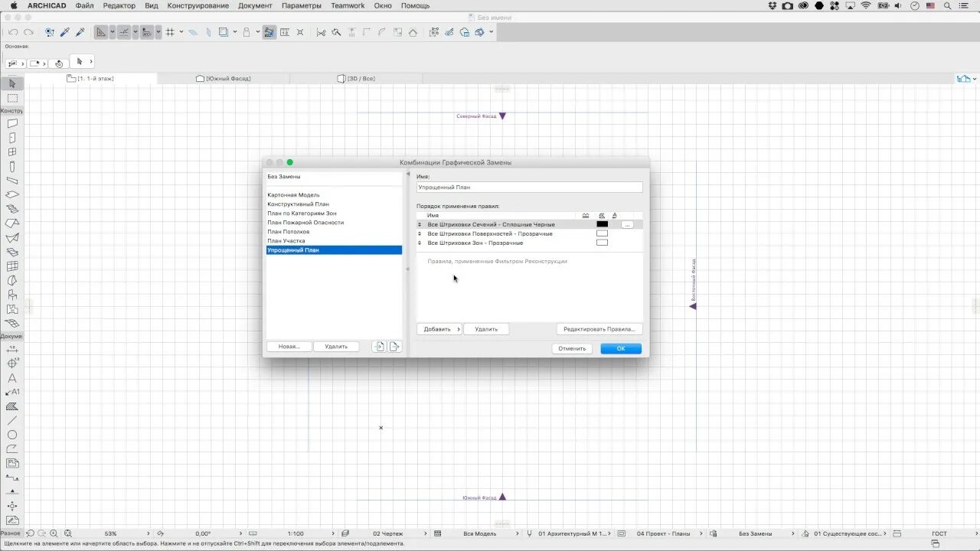Select the Object (chair) tool

pos(12,295)
